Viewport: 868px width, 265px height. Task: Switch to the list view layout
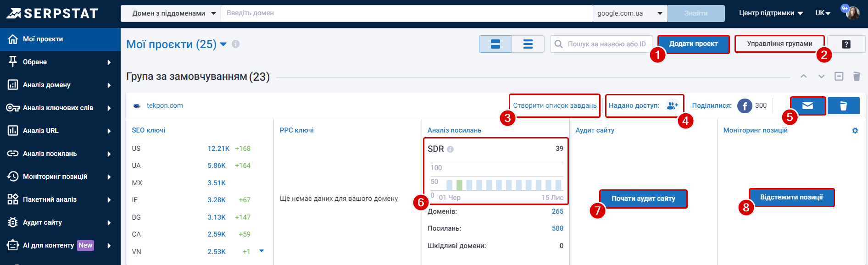pyautogui.click(x=528, y=44)
